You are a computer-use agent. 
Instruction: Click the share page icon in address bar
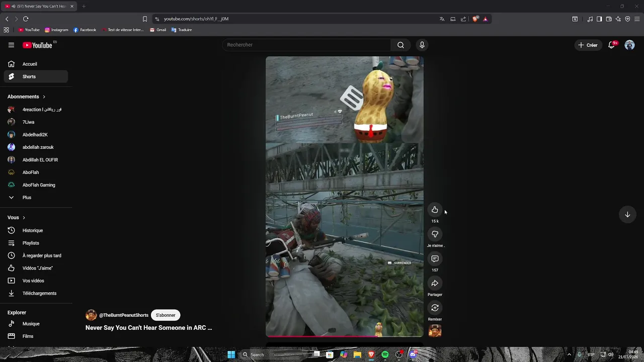[x=463, y=19]
